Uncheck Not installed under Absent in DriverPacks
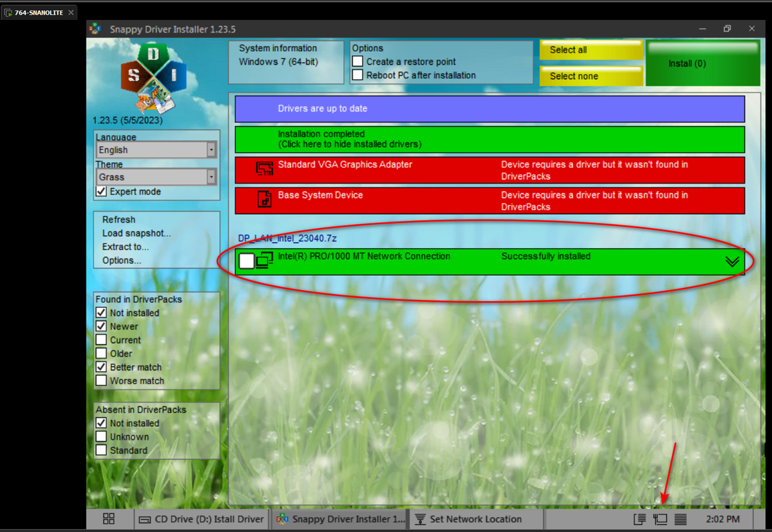Screen dimensions: 772x532 coord(101,423)
